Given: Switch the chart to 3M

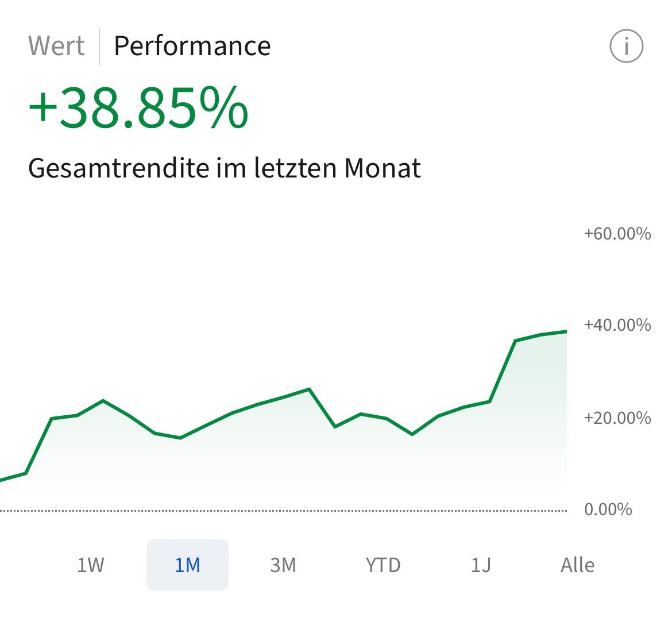Looking at the screenshot, I should [283, 565].
